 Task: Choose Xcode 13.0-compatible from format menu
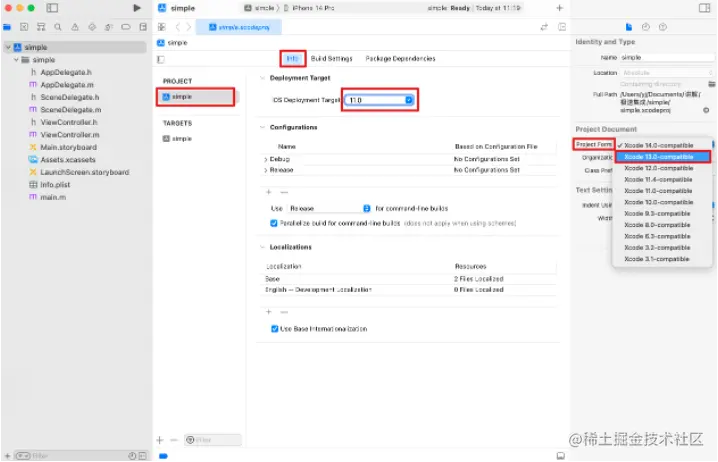(x=662, y=157)
